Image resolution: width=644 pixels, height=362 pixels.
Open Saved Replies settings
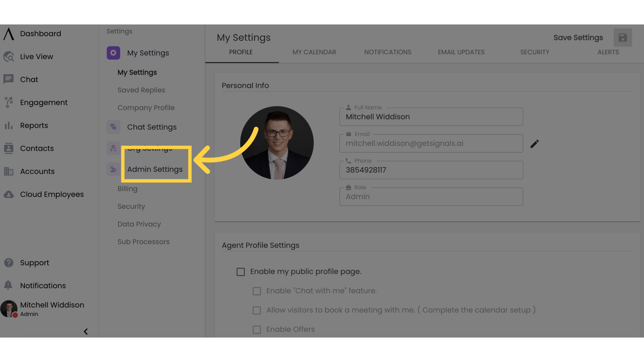141,90
